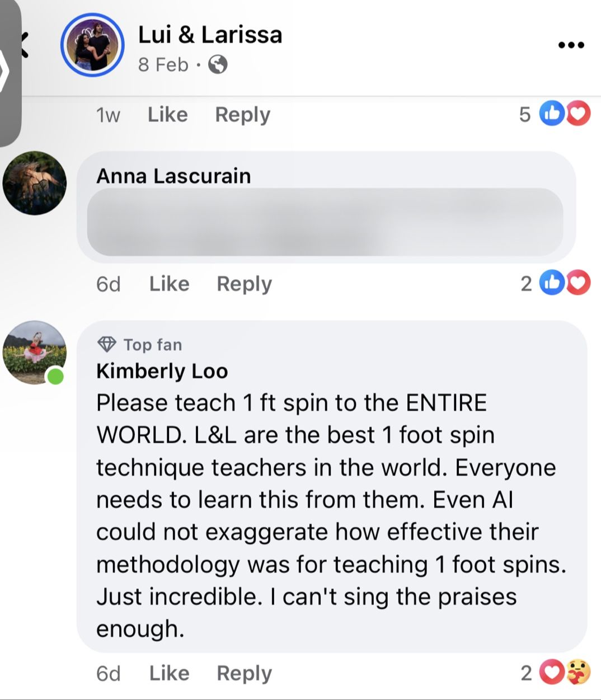Like Kimberly Loo's comment
Viewport: 601px width, 700px height.
coord(169,673)
